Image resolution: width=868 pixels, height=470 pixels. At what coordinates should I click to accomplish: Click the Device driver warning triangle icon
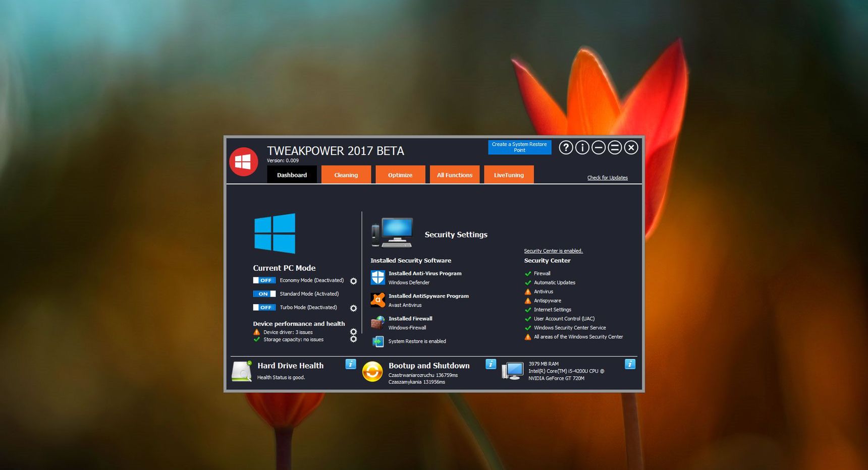256,332
